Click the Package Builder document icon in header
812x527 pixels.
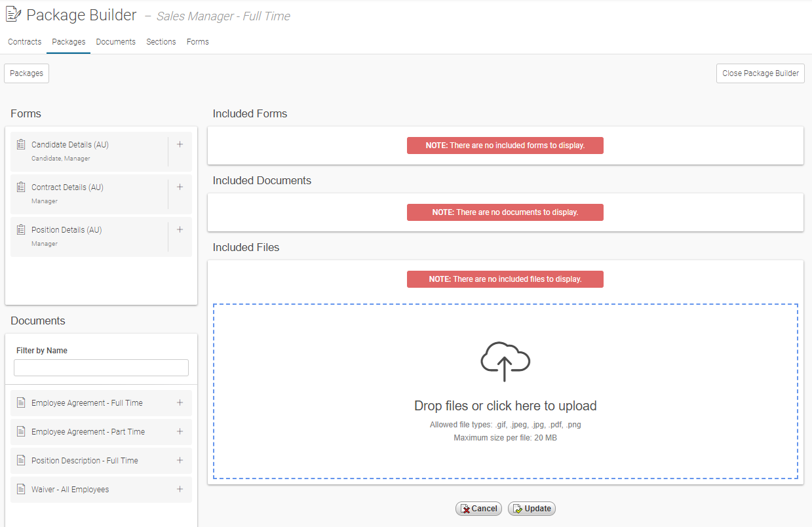13,15
